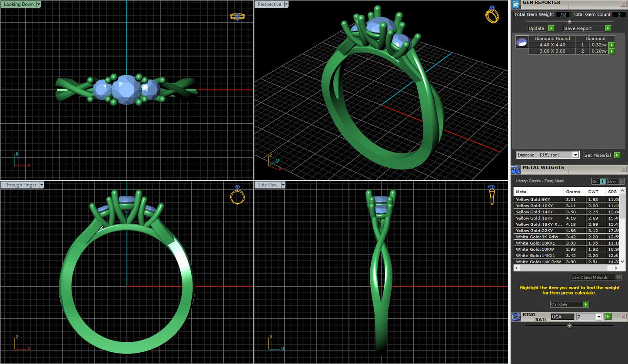Image resolution: width=628 pixels, height=364 pixels.
Task: Toggle the User library option in Metal Weights
Action: pyautogui.click(x=615, y=181)
